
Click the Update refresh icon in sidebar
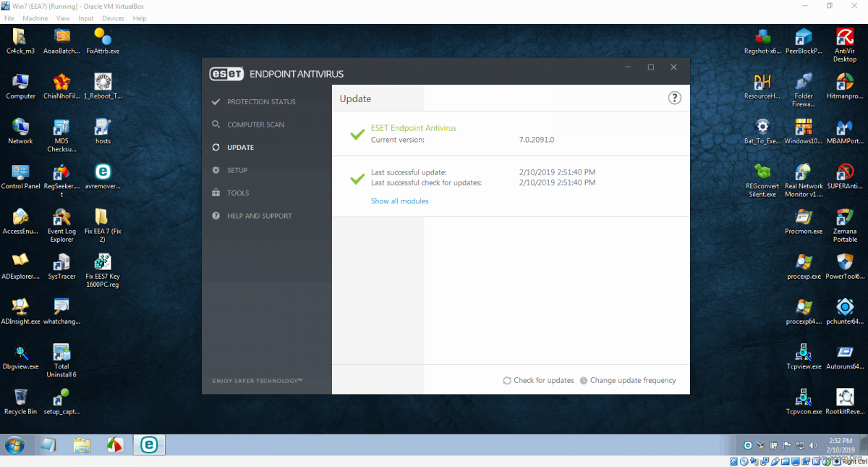[x=216, y=148]
